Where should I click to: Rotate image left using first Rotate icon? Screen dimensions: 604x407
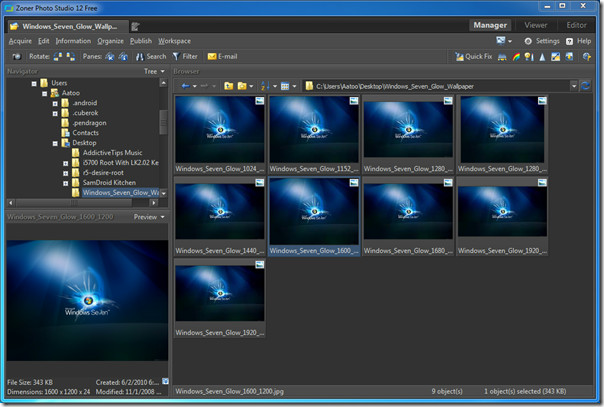[x=58, y=57]
